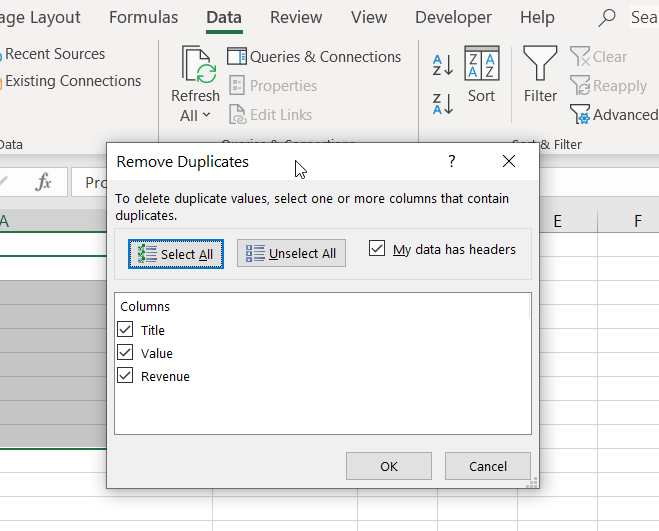Switch to the Formulas ribbon tab
This screenshot has height=531, width=659.
143,18
